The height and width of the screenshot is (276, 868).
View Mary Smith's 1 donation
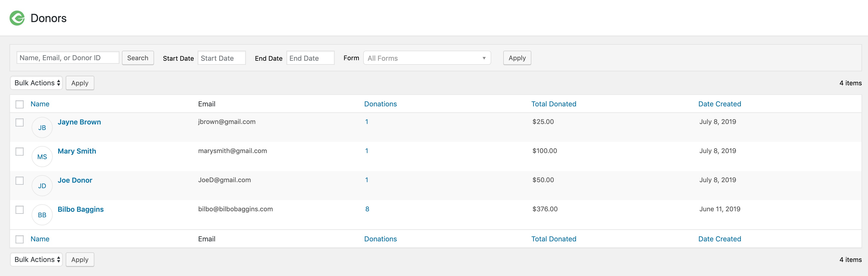tap(367, 151)
